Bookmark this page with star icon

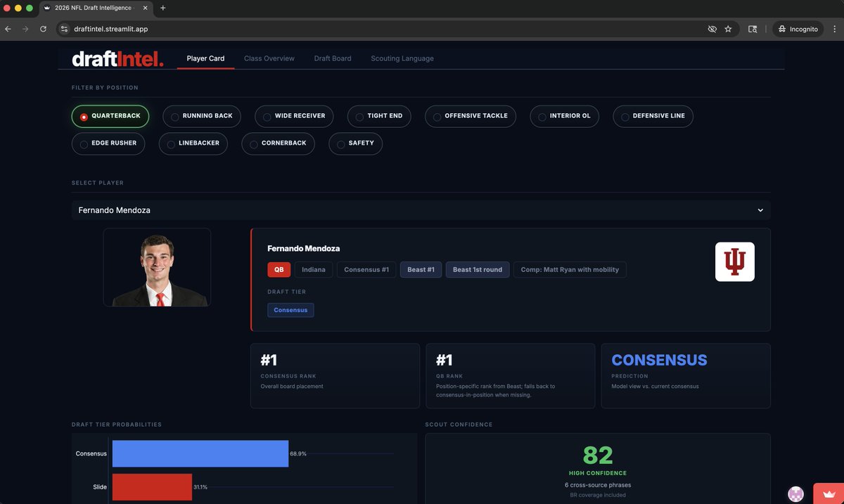coord(728,29)
